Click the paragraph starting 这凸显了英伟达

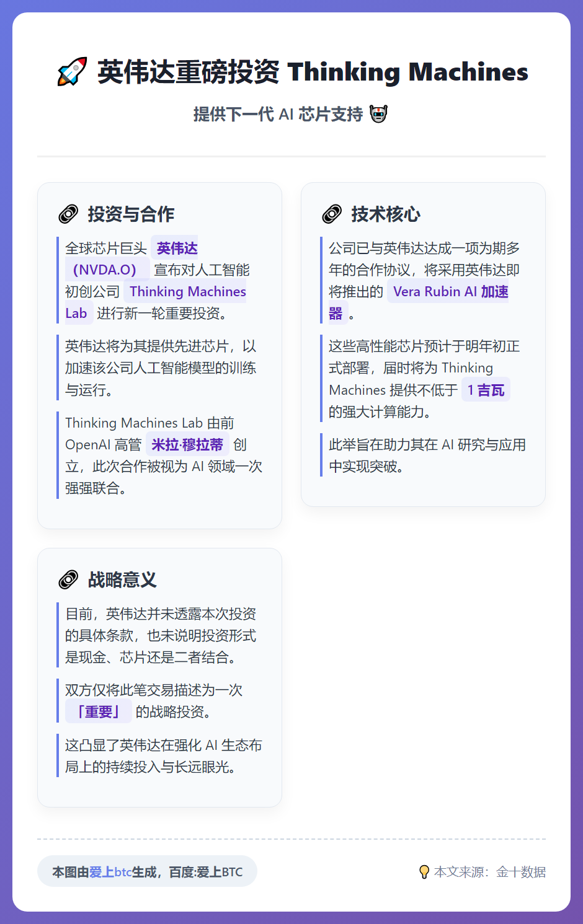(x=161, y=756)
